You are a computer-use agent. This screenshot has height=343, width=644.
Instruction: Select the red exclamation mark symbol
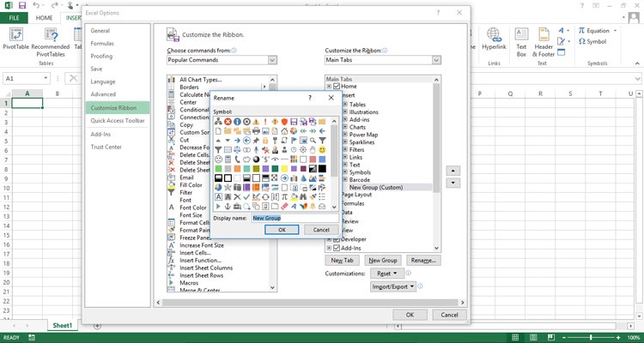coord(265,122)
